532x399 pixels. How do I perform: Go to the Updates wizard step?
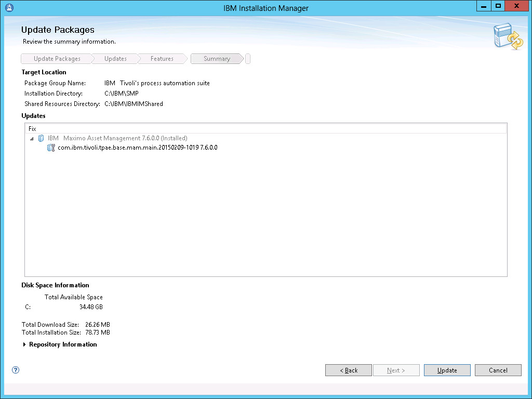click(x=115, y=59)
